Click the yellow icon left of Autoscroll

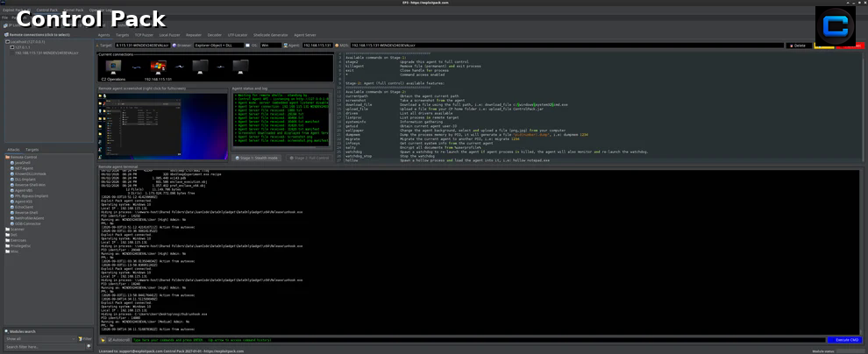(x=103, y=340)
